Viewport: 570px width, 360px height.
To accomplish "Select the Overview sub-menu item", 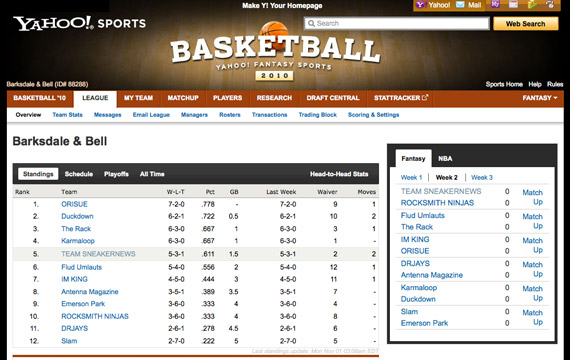I will 28,115.
